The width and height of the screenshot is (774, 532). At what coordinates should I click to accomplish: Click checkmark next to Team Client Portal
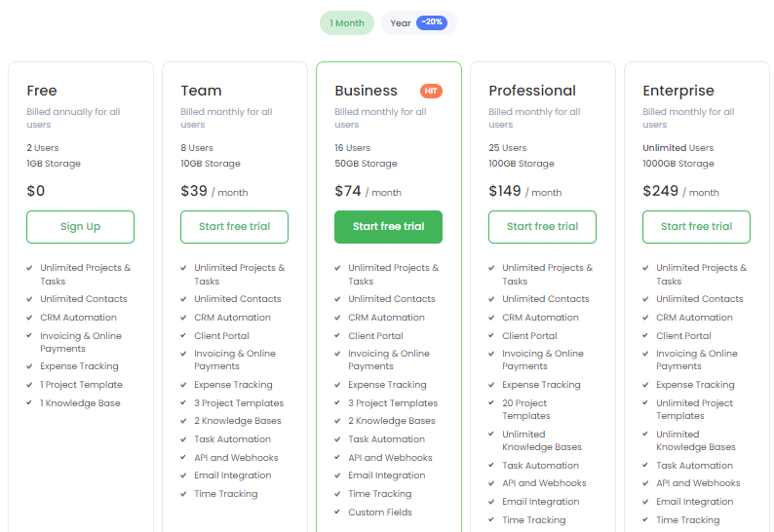(185, 336)
